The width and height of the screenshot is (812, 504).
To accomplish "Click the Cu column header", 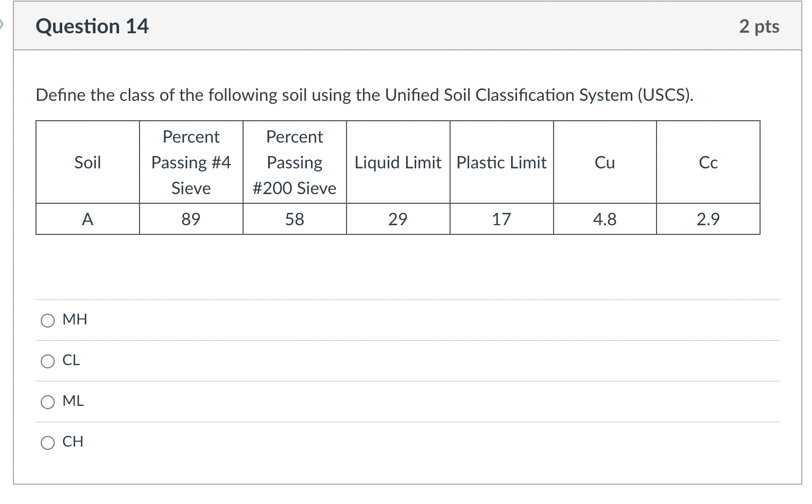I will (x=604, y=162).
